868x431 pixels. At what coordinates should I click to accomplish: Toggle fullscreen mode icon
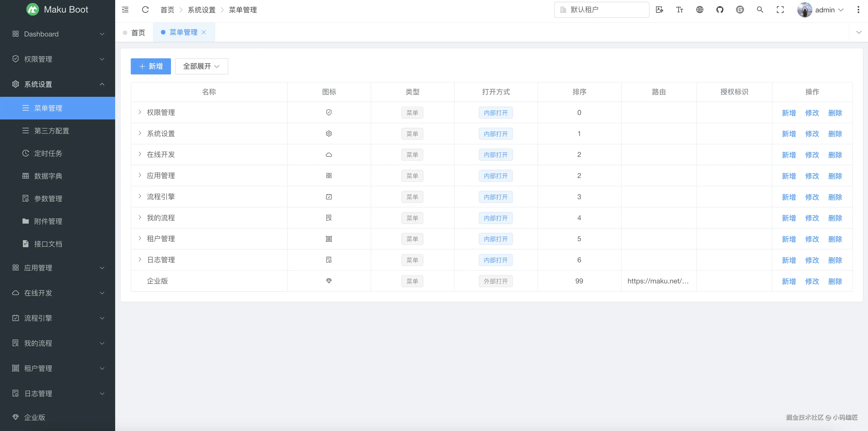[780, 10]
